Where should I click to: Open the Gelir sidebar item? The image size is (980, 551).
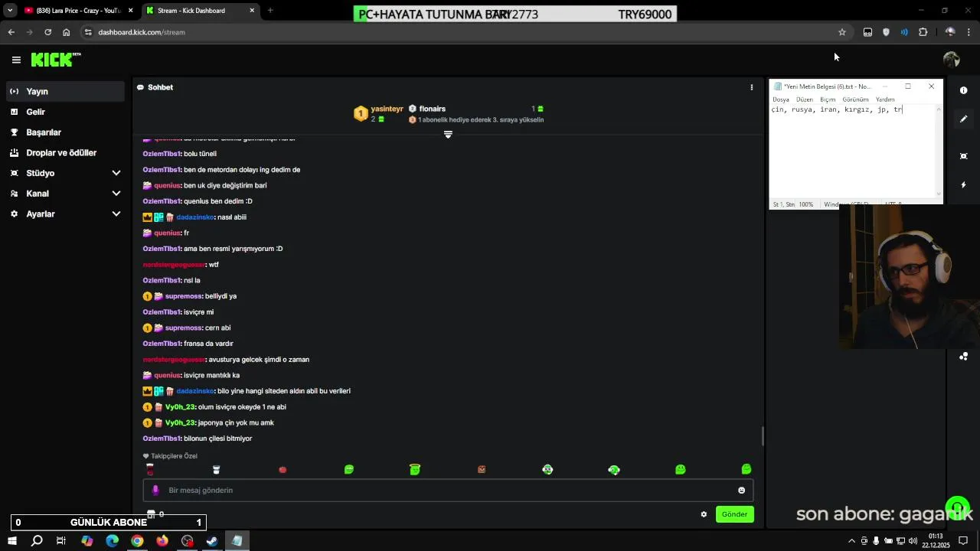coord(65,112)
